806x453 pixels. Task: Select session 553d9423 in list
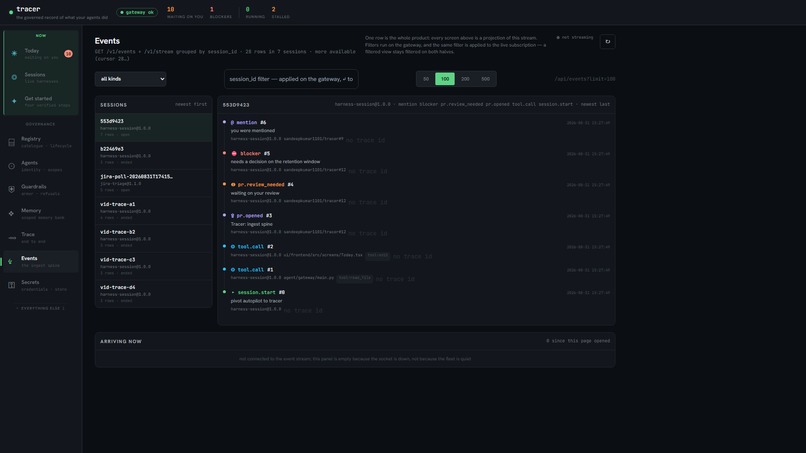pos(154,128)
